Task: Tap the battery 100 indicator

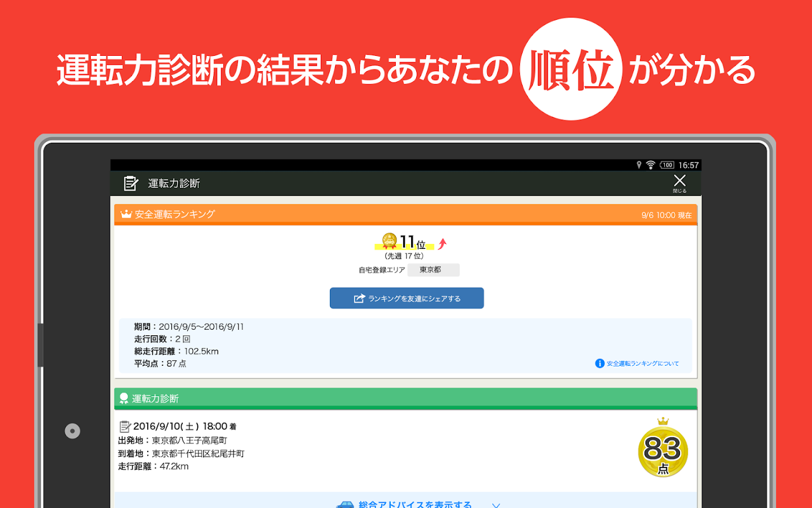Action: [x=667, y=165]
